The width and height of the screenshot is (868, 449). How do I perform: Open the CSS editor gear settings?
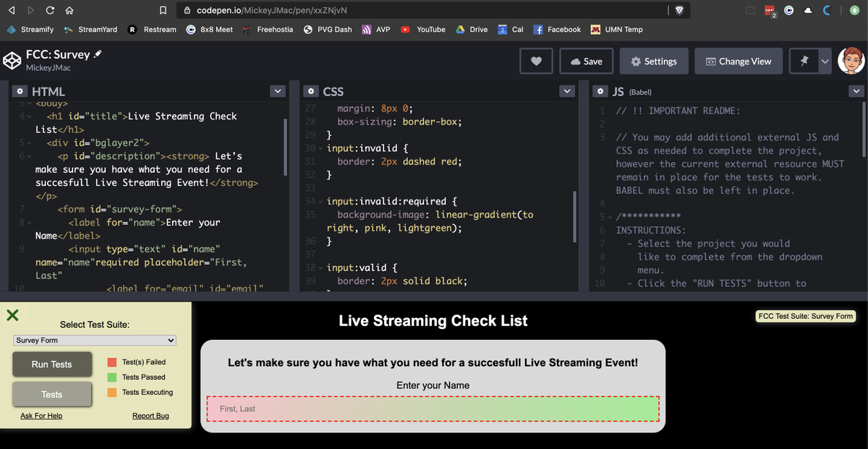[311, 92]
